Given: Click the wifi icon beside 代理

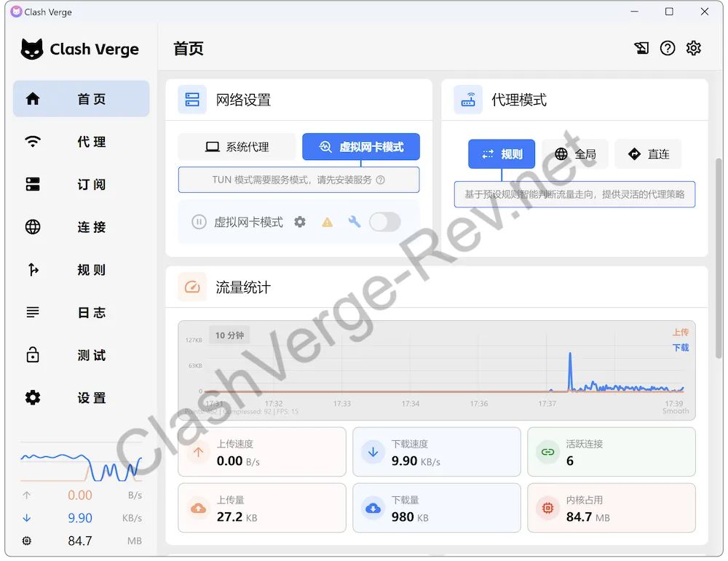Looking at the screenshot, I should pos(33,142).
